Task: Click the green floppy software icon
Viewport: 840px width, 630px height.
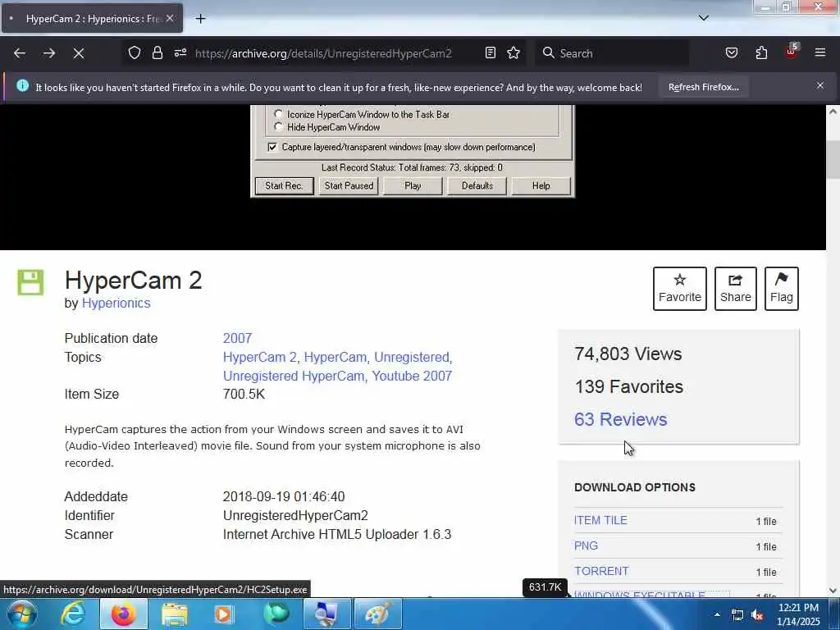Action: point(30,282)
